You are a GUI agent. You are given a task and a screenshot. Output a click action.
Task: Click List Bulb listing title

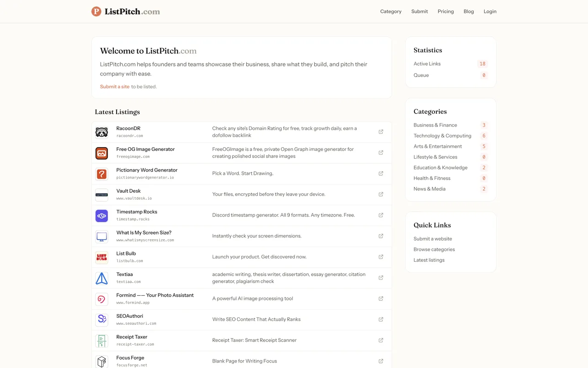(x=126, y=253)
